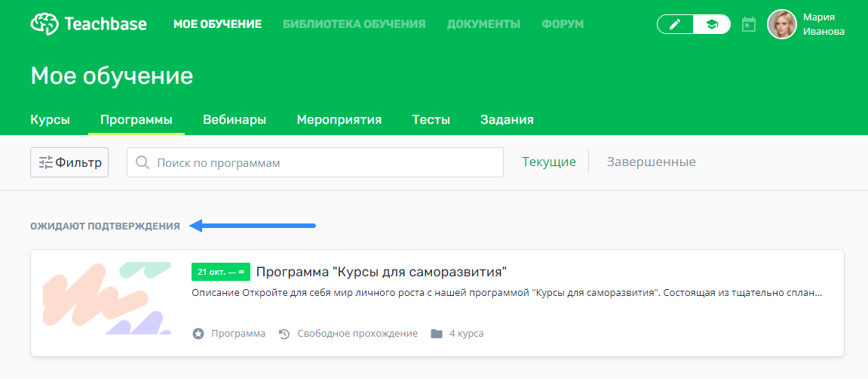Image resolution: width=868 pixels, height=379 pixels.
Task: Click the ОЖИДАЮТ ПОДТВЕРЖДЕНИЯ section heading
Action: click(x=105, y=226)
